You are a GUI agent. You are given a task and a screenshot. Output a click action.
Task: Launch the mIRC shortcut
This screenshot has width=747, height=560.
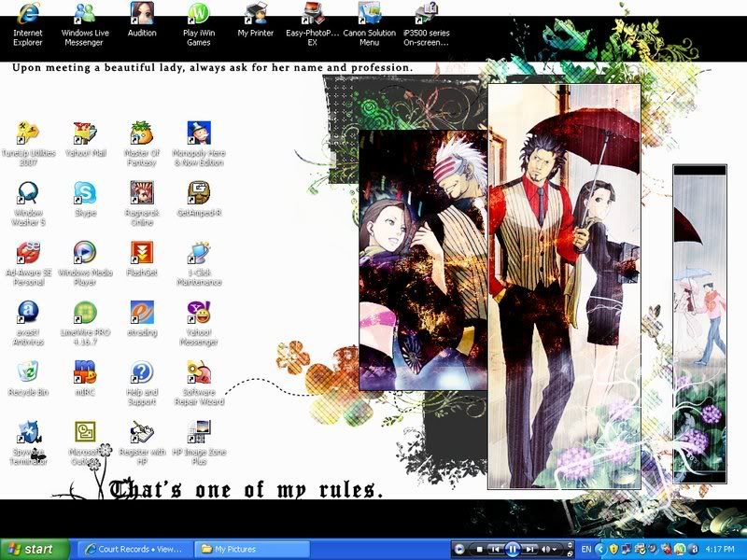coord(85,379)
